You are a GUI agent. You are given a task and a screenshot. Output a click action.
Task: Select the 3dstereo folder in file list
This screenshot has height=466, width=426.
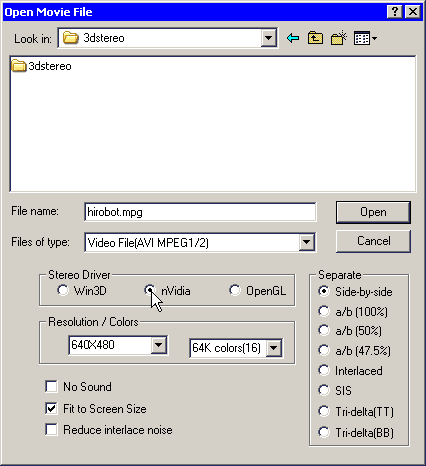point(41,66)
